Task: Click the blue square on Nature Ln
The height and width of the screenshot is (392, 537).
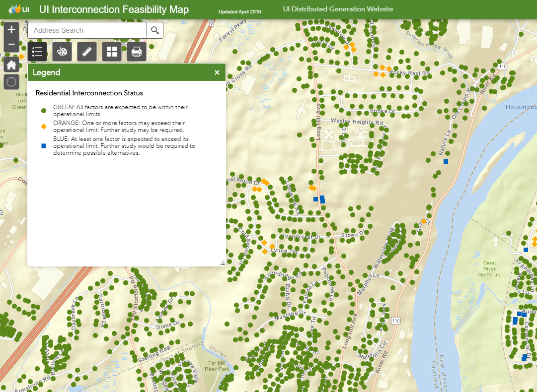Action: click(x=446, y=161)
